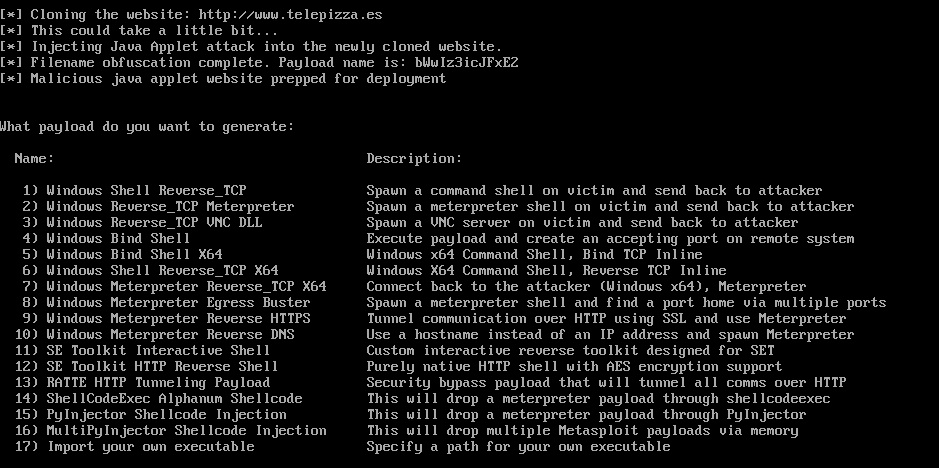Select Windows Meterpreter Reverse DNS payload
The width and height of the screenshot is (939, 468).
coord(170,335)
